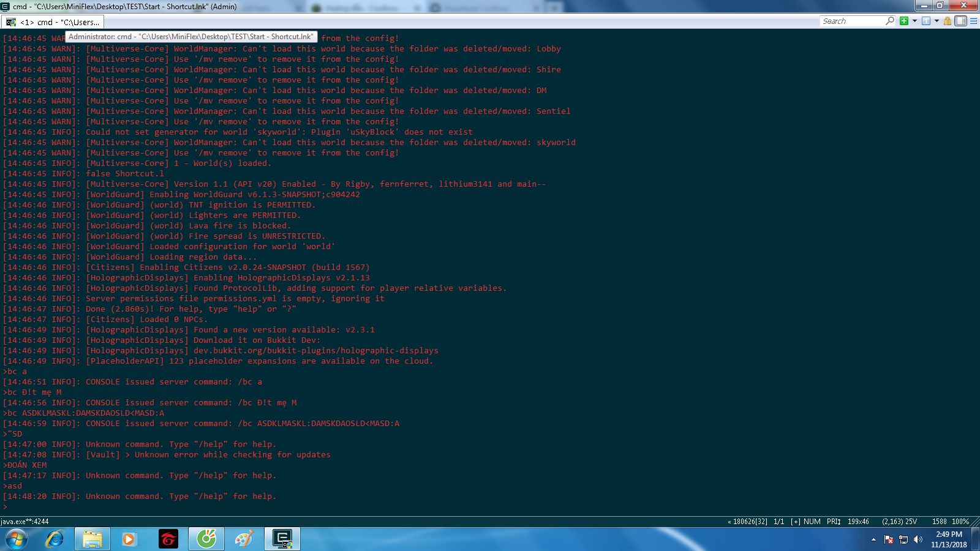Click the 1/1 console count status entry
Image resolution: width=980 pixels, height=551 pixels.
(x=779, y=522)
